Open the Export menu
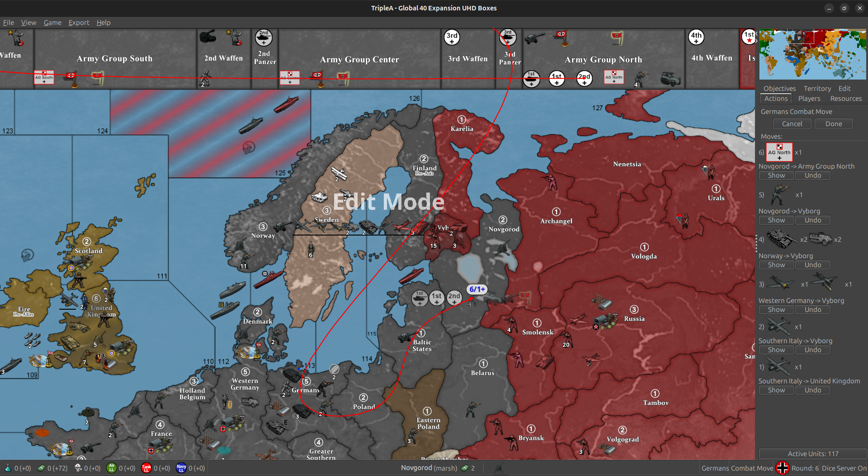 [79, 23]
